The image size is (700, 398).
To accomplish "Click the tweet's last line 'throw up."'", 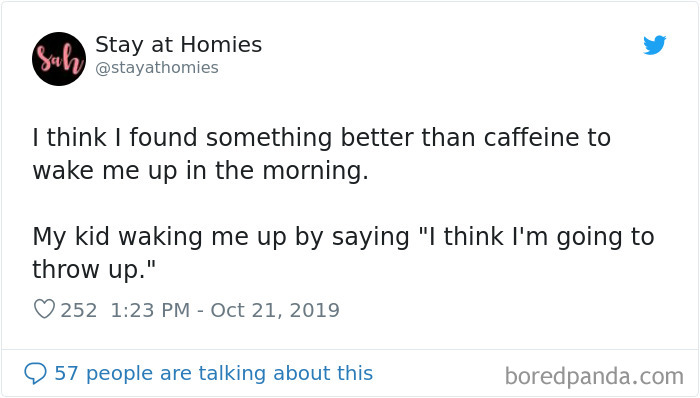I will (94, 270).
